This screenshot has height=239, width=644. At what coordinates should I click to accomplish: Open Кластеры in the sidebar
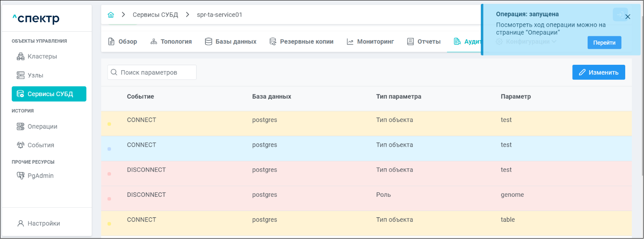tap(42, 56)
